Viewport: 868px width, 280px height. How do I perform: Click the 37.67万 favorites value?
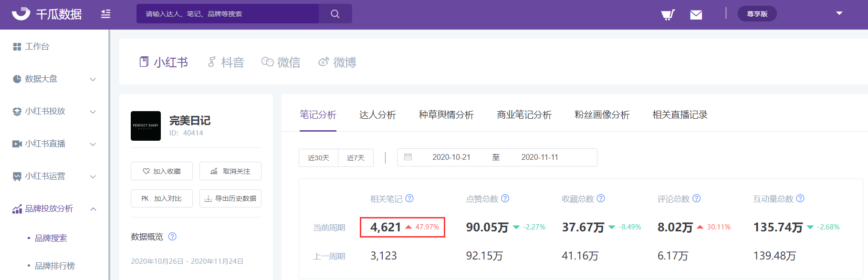[583, 227]
